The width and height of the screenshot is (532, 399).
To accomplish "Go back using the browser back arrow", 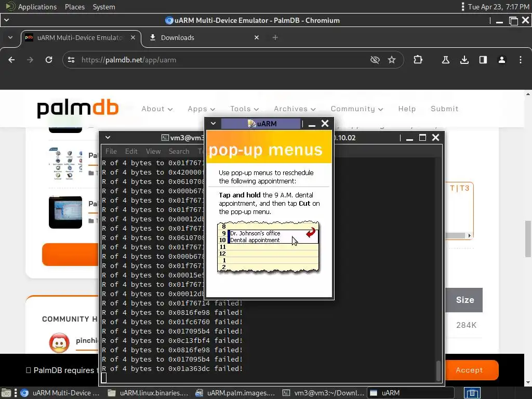I will coord(11,60).
